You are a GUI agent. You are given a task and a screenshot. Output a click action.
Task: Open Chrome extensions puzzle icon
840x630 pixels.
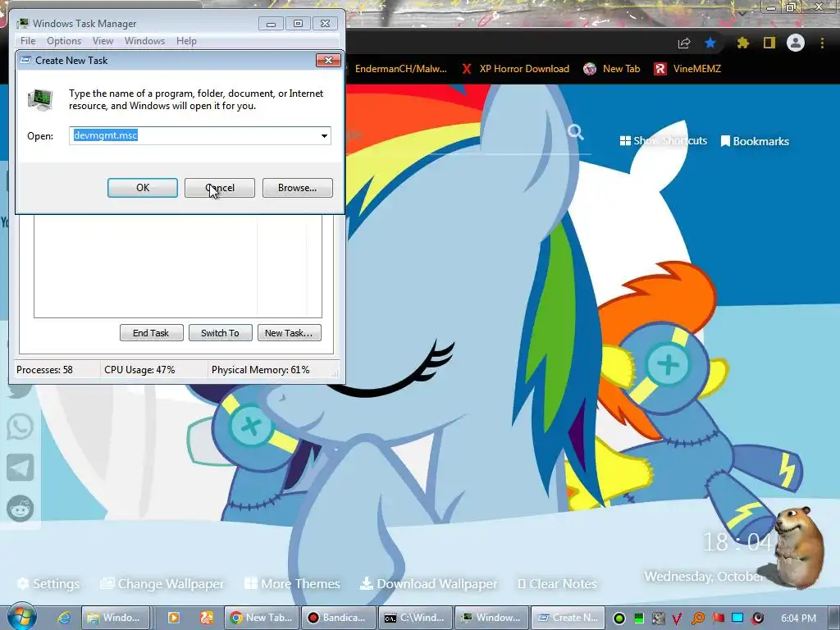point(743,43)
